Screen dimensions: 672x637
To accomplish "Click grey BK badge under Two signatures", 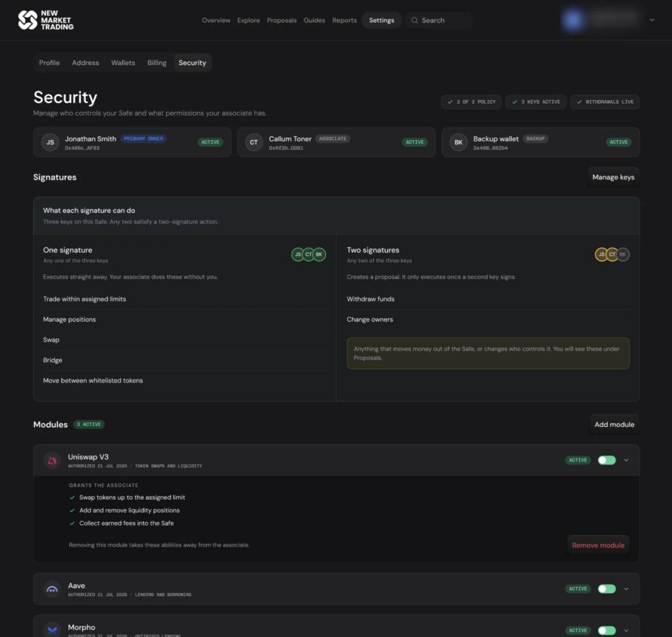I will click(623, 254).
